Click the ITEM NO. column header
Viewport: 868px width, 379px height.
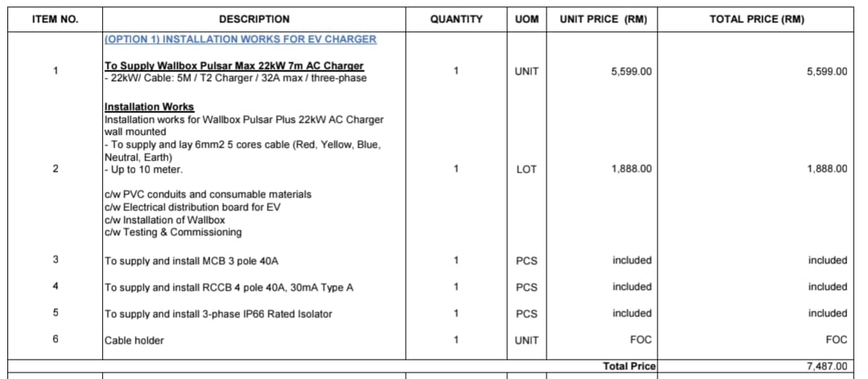point(55,19)
